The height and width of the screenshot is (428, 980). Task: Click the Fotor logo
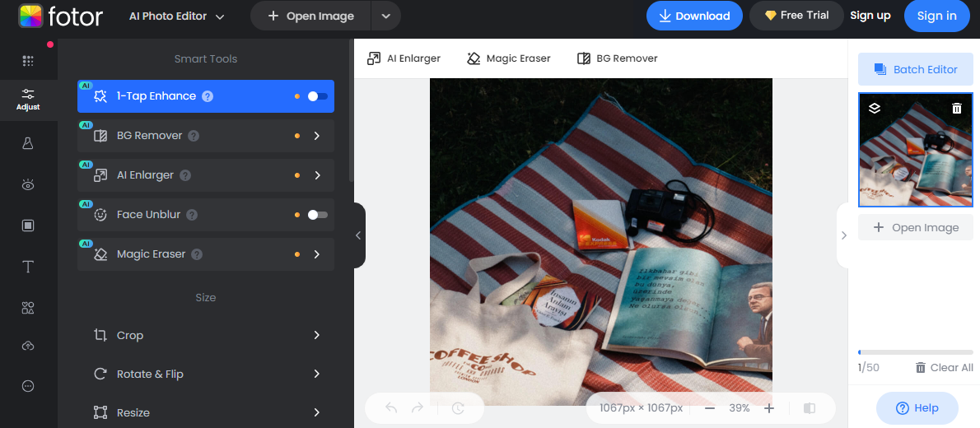[60, 16]
